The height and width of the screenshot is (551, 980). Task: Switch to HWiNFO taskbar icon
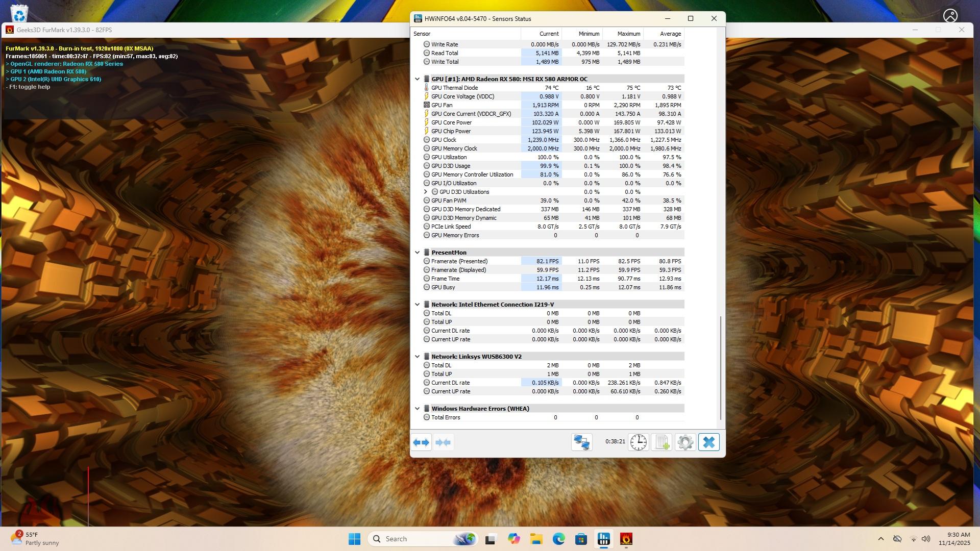click(x=603, y=539)
